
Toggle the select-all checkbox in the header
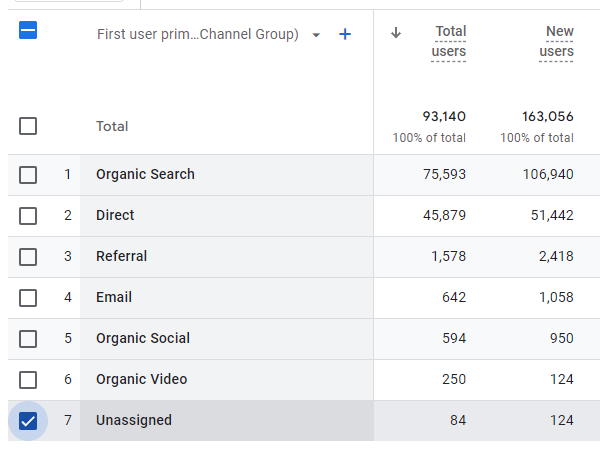click(x=28, y=31)
